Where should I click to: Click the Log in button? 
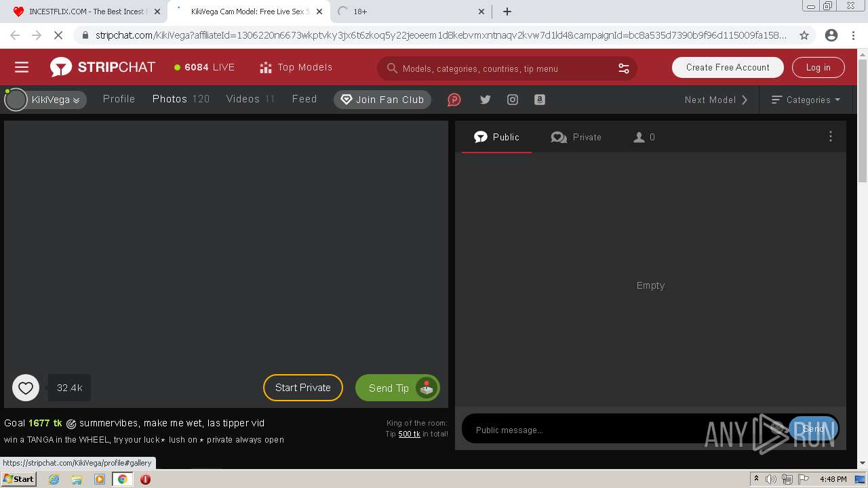[818, 67]
